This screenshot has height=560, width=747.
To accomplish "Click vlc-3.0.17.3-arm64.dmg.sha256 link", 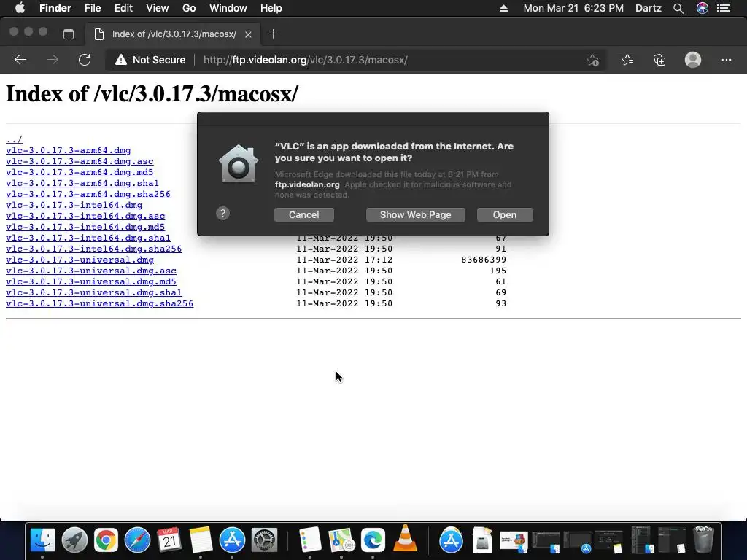I will pos(88,194).
